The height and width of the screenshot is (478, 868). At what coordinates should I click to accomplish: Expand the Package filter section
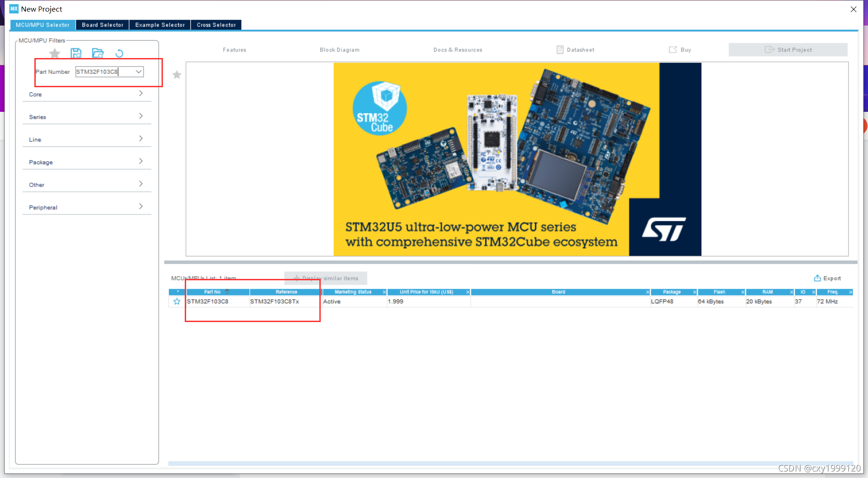[x=87, y=162]
